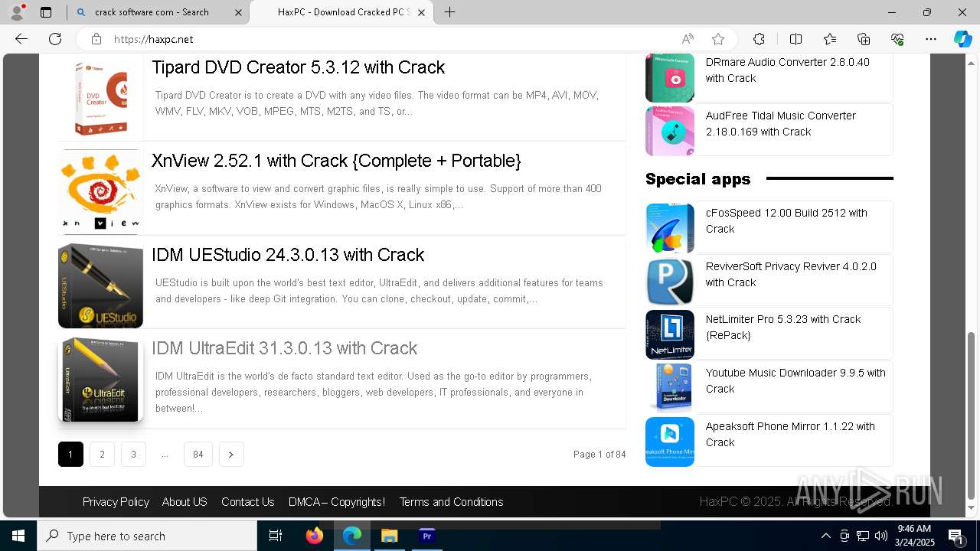Open Tipard DVD Creator box thumbnail

pos(100,98)
